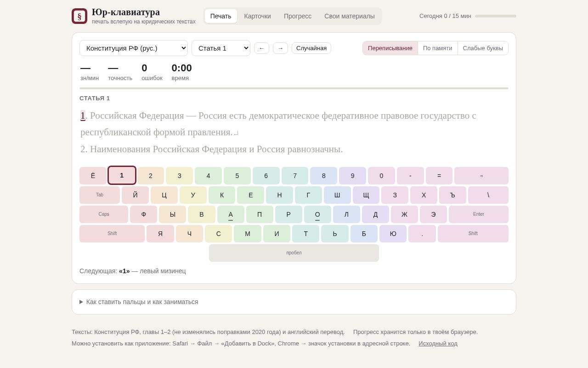Click the Случайная random article button
This screenshot has width=588, height=368.
tap(311, 48)
